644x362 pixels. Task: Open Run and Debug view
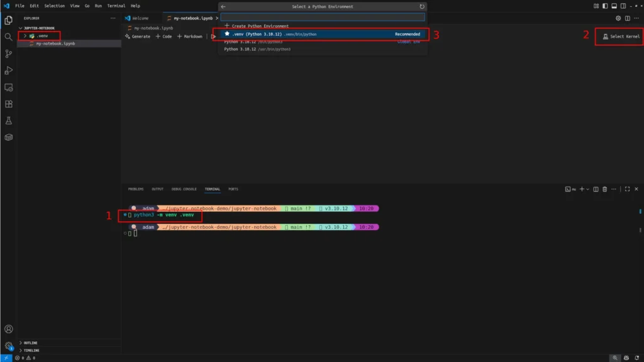point(9,70)
